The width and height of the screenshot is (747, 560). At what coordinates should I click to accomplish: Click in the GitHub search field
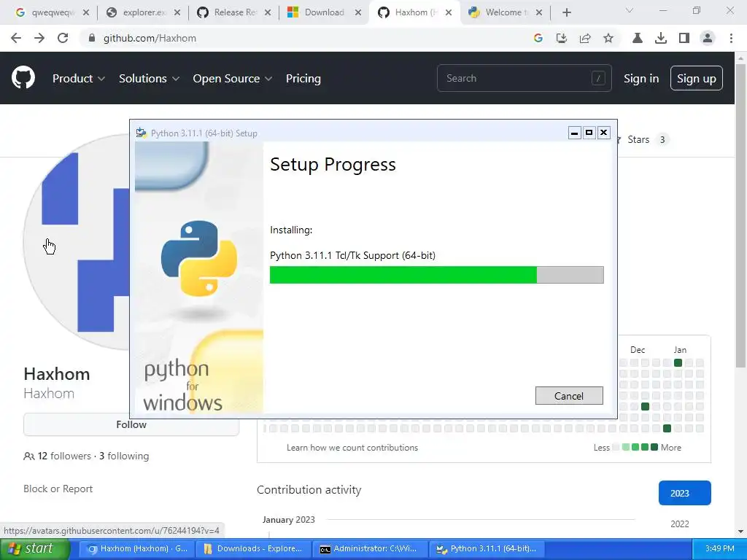[x=524, y=78]
